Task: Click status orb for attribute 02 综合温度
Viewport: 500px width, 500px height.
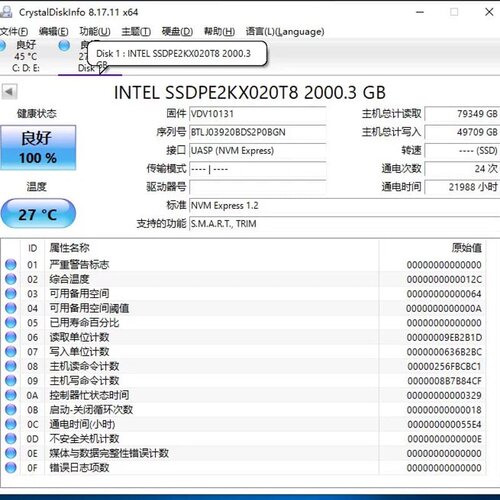Action: 11,279
